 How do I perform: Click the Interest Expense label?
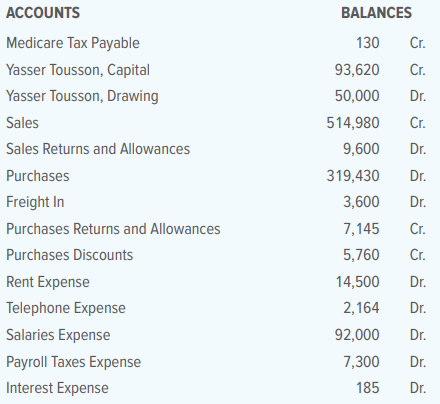click(57, 388)
